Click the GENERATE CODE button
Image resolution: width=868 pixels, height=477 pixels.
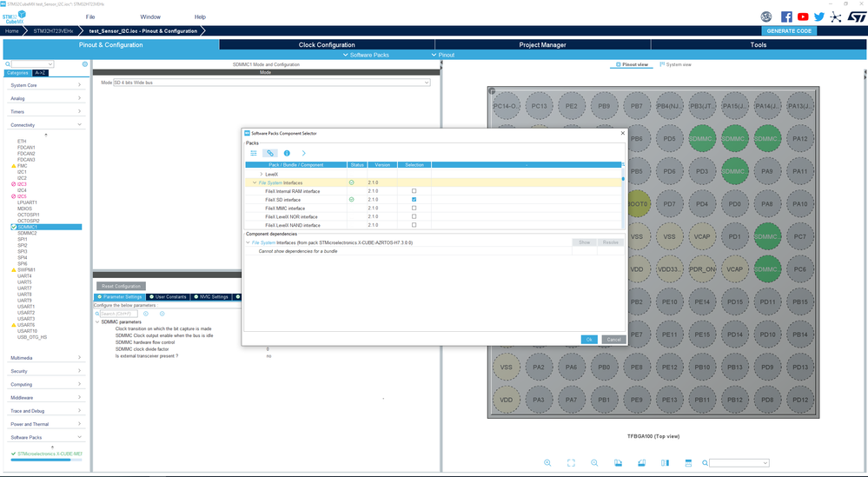(x=789, y=31)
